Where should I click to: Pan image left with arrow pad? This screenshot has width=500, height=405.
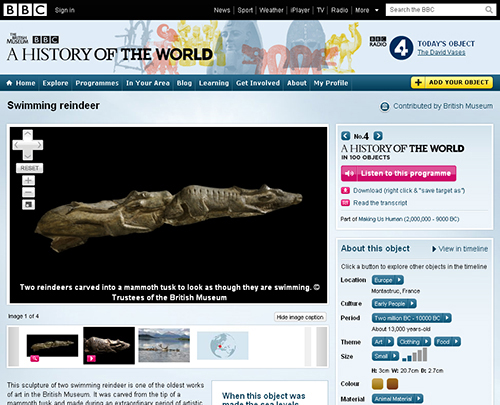(x=17, y=145)
